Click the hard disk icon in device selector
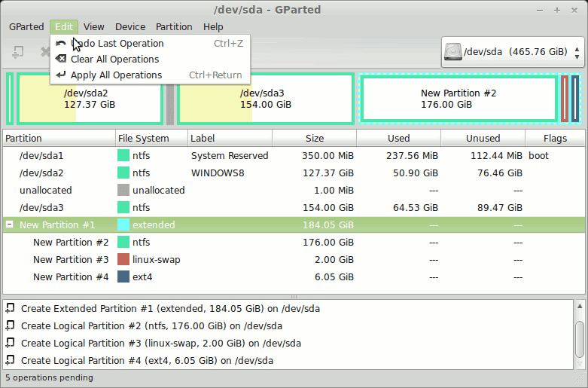This screenshot has height=388, width=588. tap(452, 52)
